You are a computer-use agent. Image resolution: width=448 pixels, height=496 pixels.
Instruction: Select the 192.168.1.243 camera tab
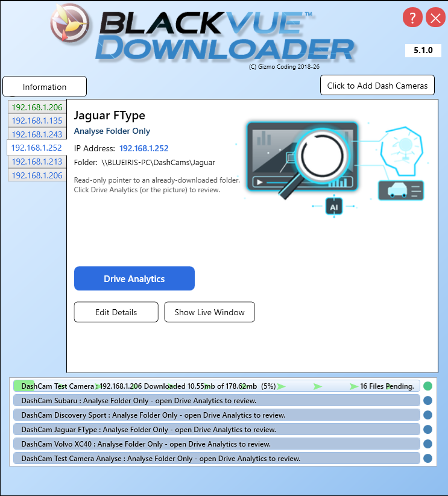click(x=37, y=134)
